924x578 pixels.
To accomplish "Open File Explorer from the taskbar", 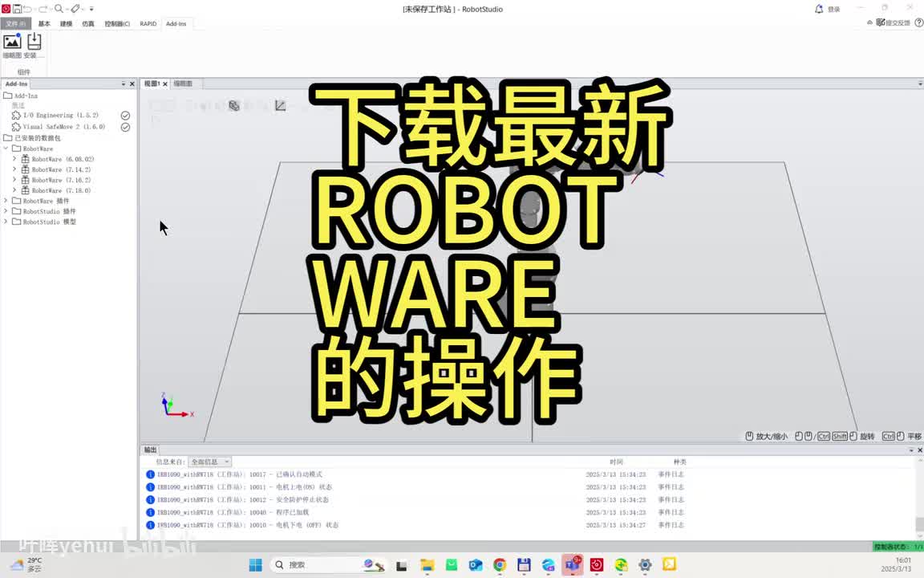I will pos(427,565).
